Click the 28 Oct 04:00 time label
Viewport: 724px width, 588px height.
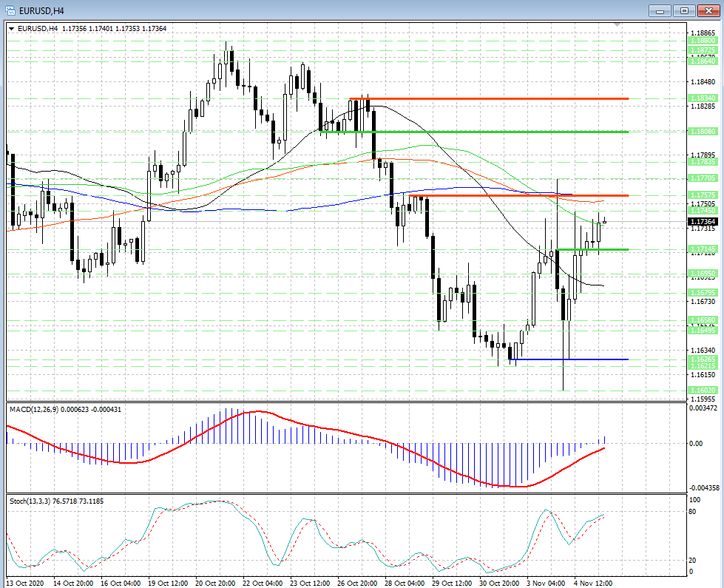[x=405, y=583]
